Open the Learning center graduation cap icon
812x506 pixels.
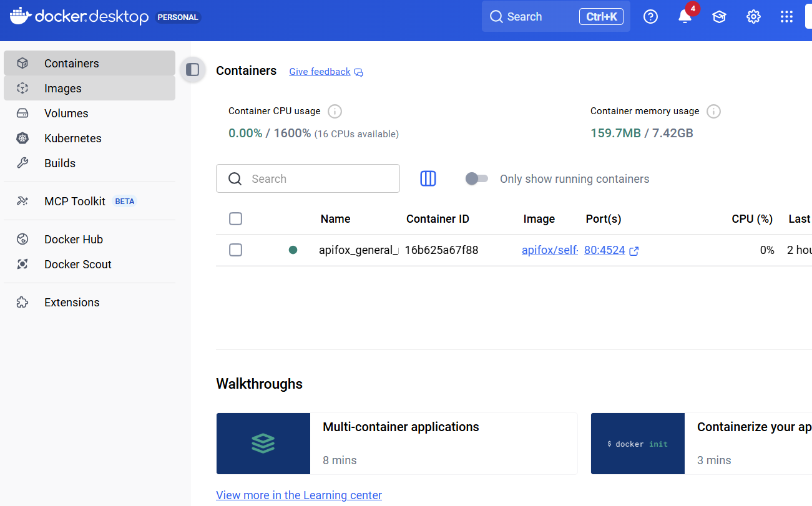719,17
